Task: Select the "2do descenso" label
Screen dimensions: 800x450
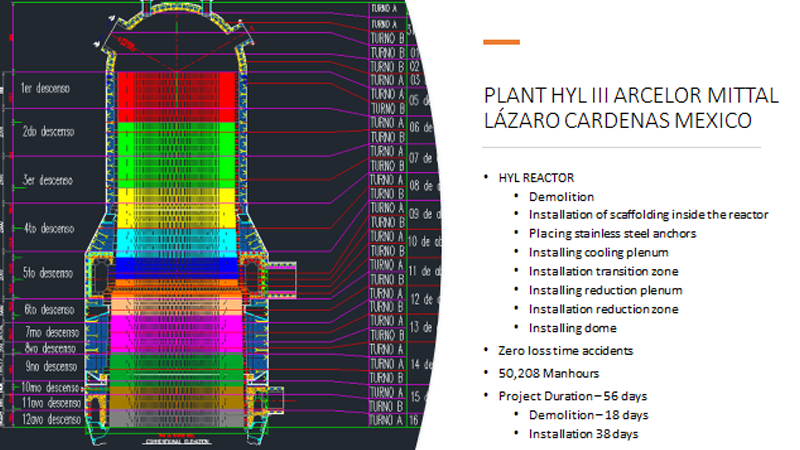Action: pyautogui.click(x=49, y=131)
